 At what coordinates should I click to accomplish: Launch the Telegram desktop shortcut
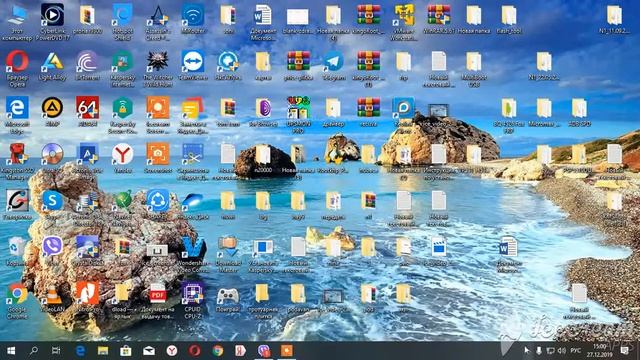[x=333, y=65]
